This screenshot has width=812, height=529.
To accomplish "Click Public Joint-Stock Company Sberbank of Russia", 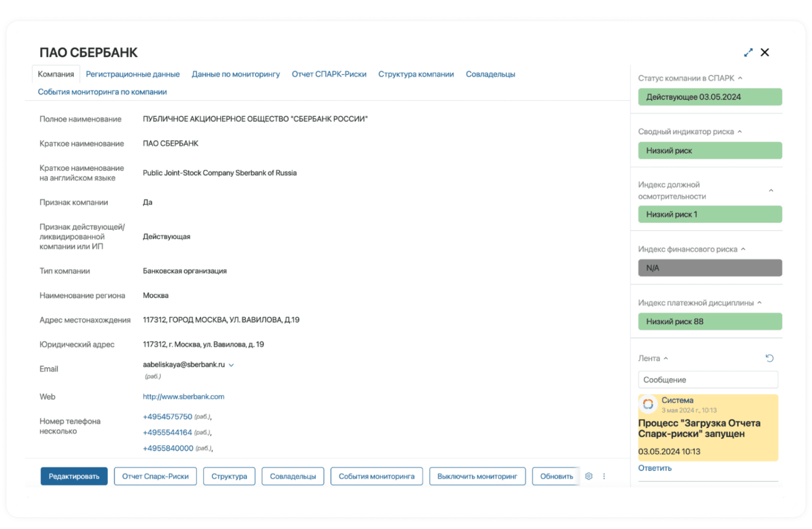I will (x=220, y=173).
